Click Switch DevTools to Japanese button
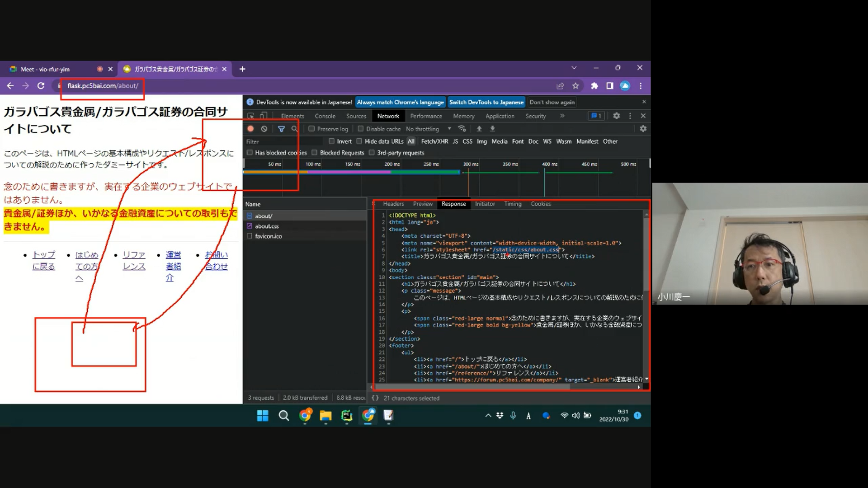The width and height of the screenshot is (868, 488). click(x=486, y=102)
